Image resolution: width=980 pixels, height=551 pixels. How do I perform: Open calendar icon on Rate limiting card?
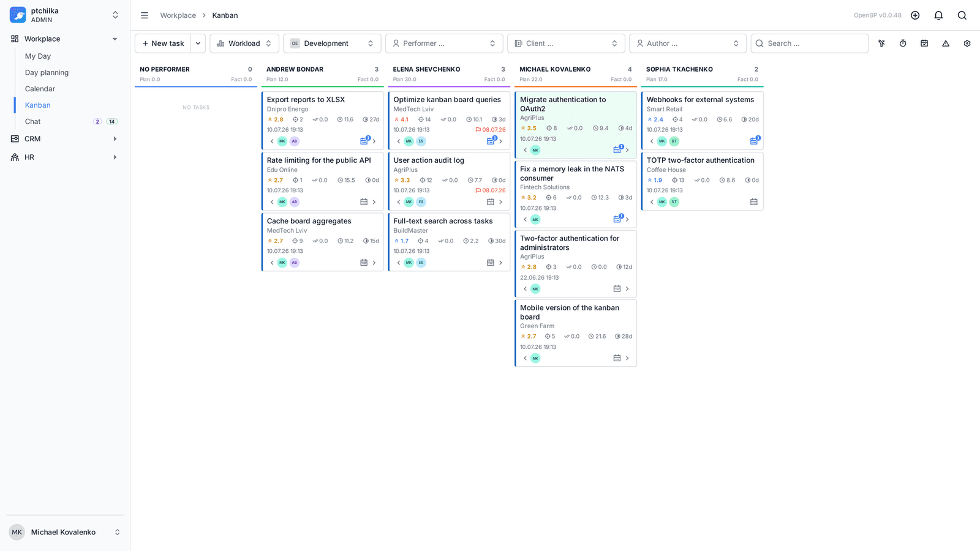[x=364, y=202]
